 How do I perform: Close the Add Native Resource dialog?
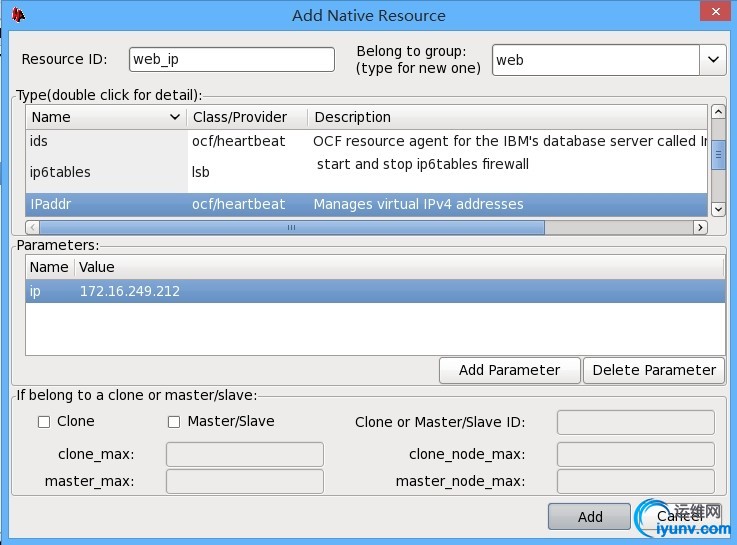coord(715,11)
